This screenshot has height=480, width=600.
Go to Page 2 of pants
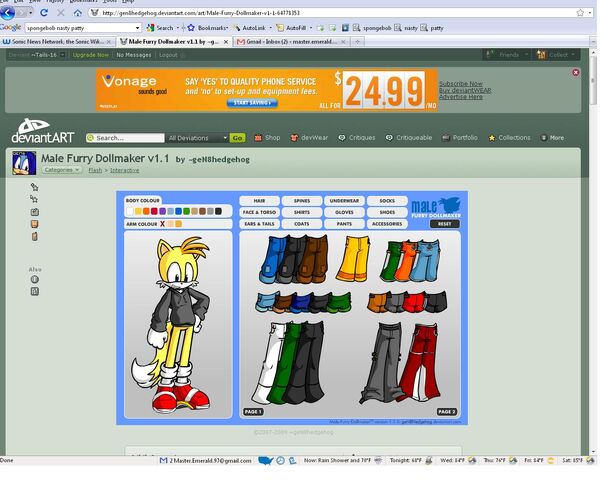pos(447,412)
